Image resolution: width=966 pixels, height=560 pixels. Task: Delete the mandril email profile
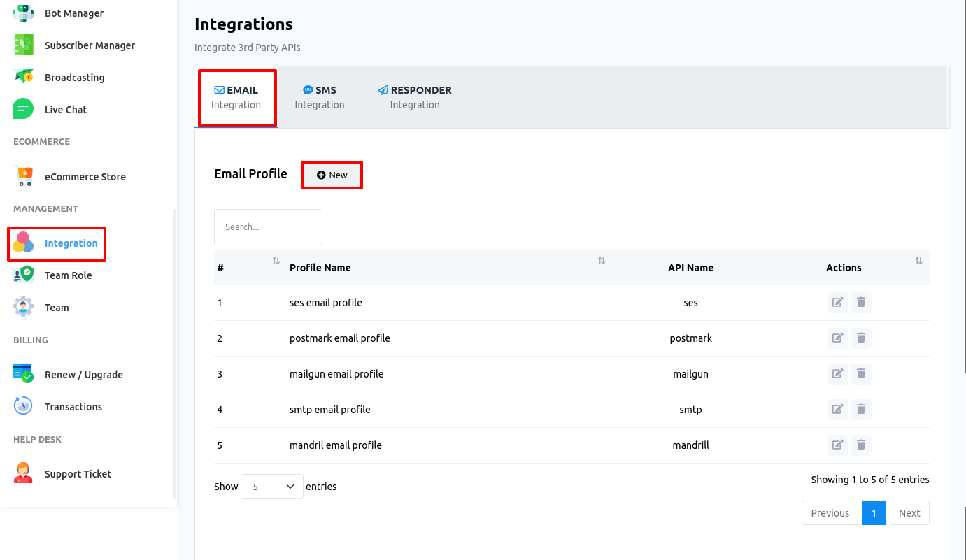pyautogui.click(x=861, y=445)
